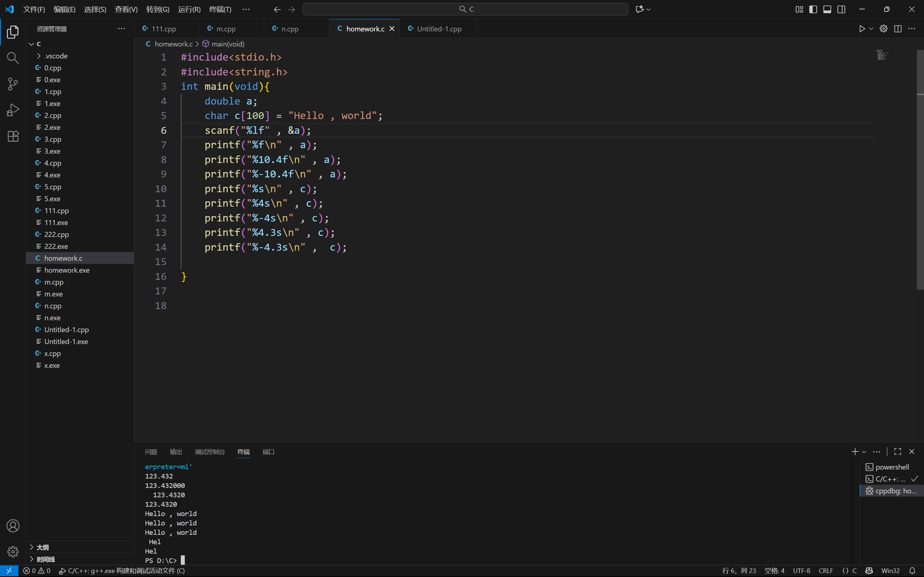
Task: Expand the .vscode folder
Action: (56, 56)
